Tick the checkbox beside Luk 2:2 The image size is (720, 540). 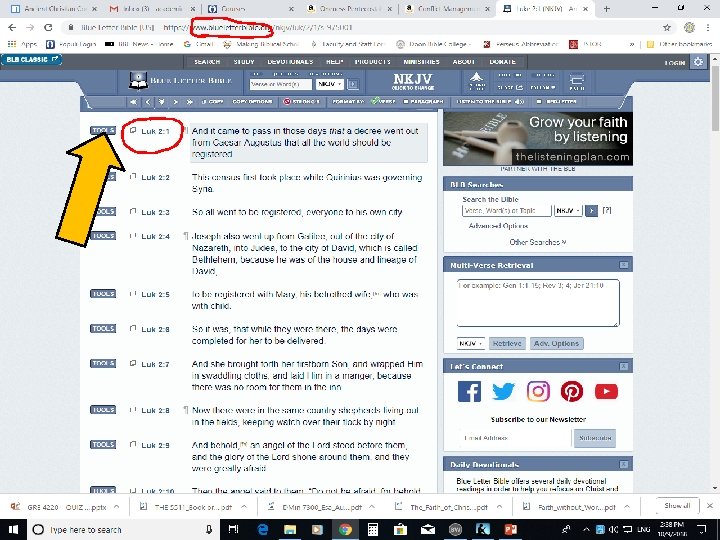[x=133, y=177]
